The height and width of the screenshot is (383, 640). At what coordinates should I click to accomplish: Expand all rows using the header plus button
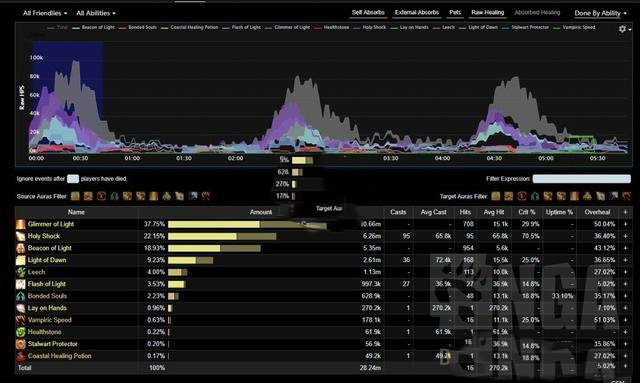click(625, 212)
